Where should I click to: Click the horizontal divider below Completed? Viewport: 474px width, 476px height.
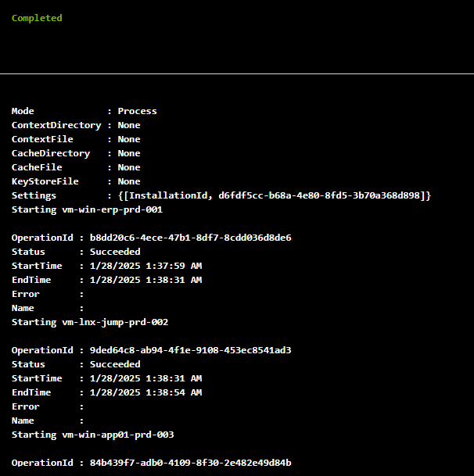[x=237, y=74]
